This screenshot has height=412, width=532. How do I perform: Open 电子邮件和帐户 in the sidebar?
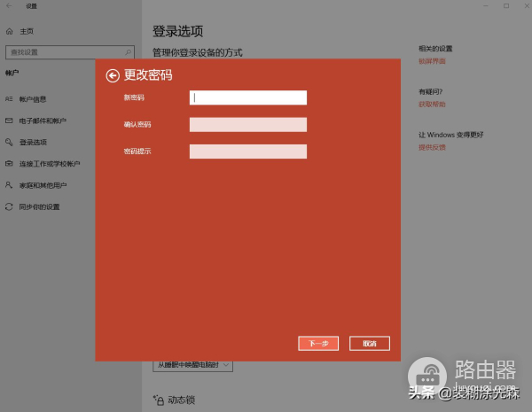43,120
